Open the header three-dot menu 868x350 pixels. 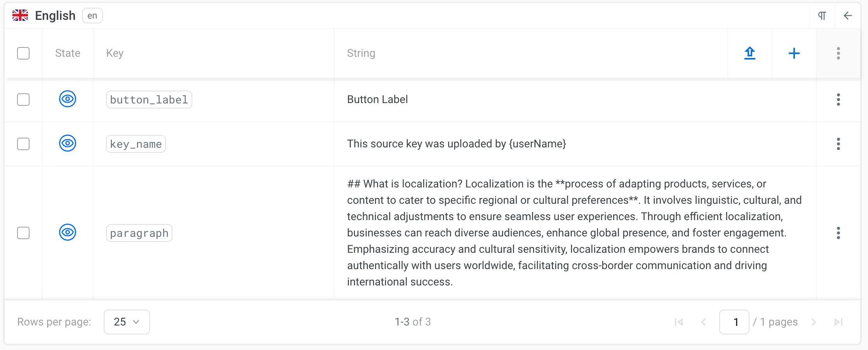(x=838, y=53)
